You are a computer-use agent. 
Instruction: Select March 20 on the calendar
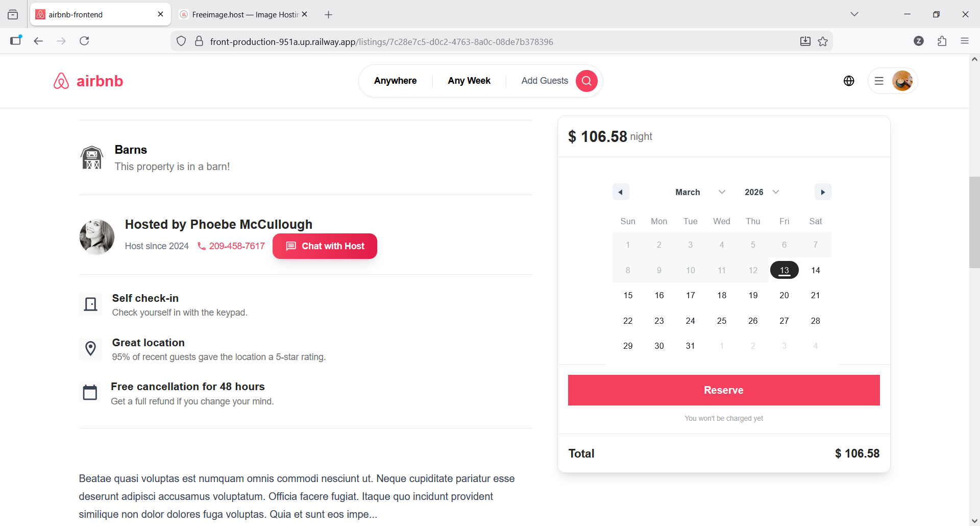click(x=784, y=295)
